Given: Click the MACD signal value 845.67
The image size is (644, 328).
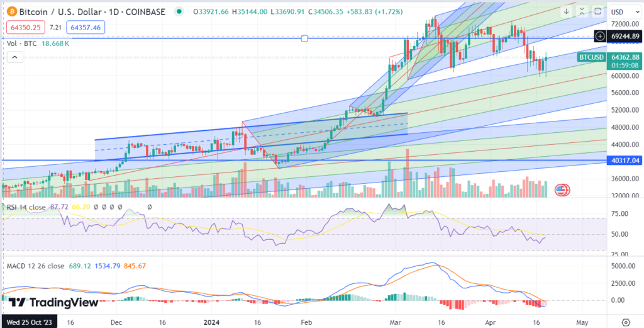Looking at the screenshot, I should [x=135, y=266].
